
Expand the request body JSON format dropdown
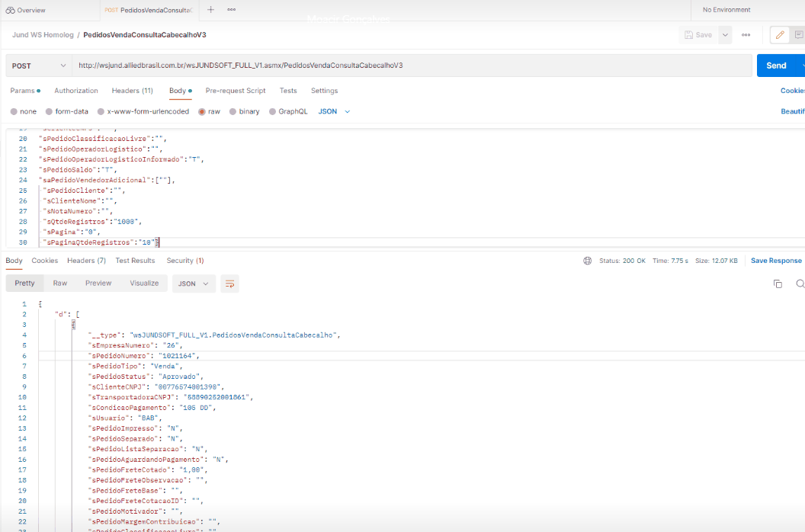click(x=334, y=111)
